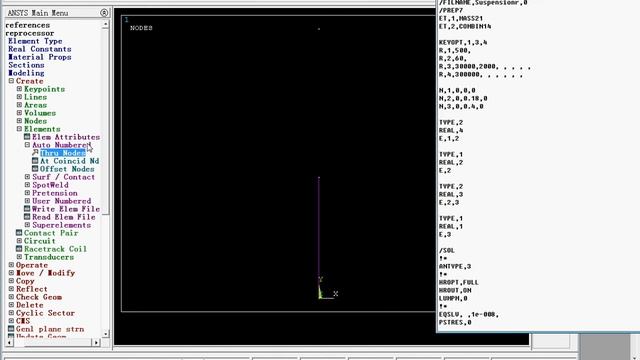
Task: Expand the Transducers node
Action: point(19,257)
